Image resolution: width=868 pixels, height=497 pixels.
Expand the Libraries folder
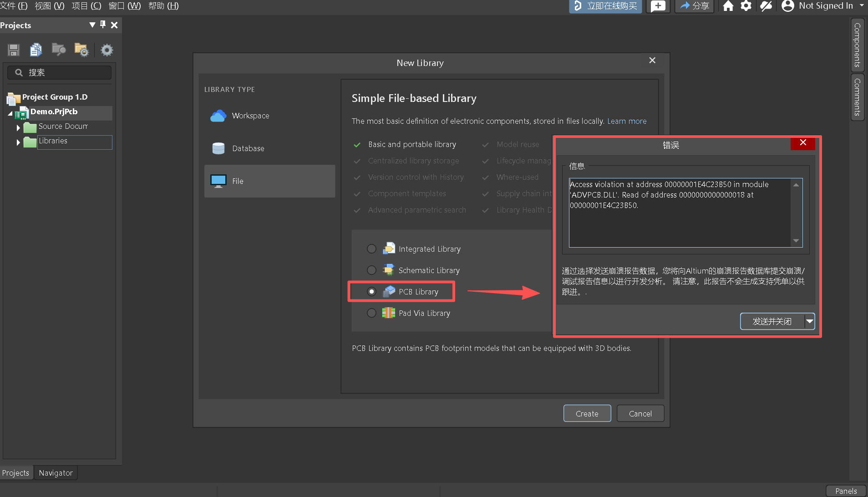(x=18, y=142)
